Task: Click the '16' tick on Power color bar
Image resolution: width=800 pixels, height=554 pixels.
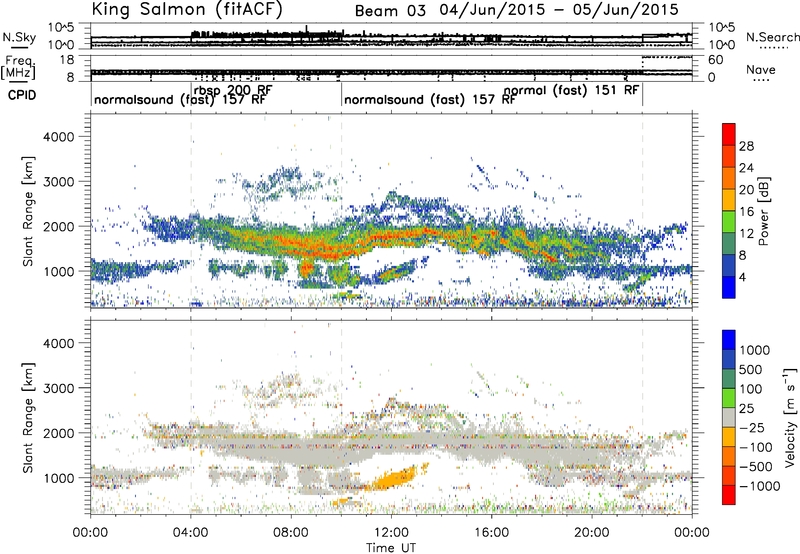Action: [746, 212]
